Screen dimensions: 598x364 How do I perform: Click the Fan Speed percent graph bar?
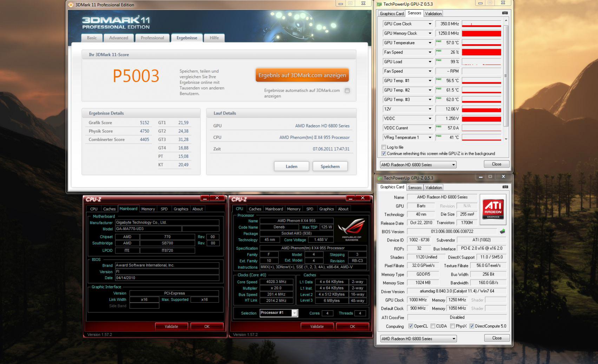click(481, 52)
